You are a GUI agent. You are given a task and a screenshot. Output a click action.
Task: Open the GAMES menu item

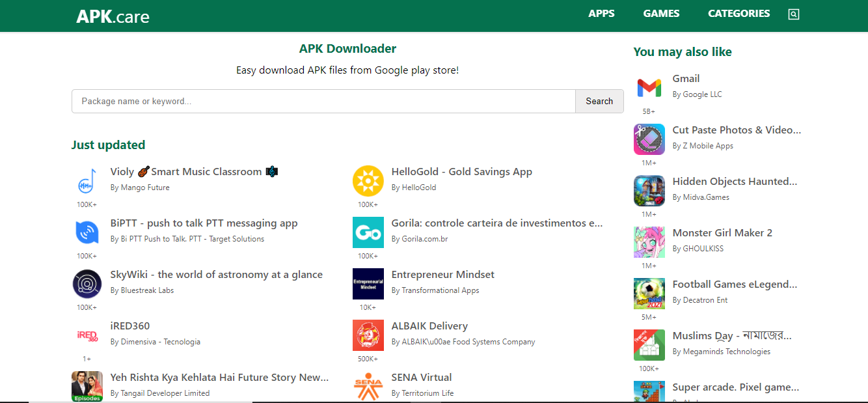(x=661, y=13)
